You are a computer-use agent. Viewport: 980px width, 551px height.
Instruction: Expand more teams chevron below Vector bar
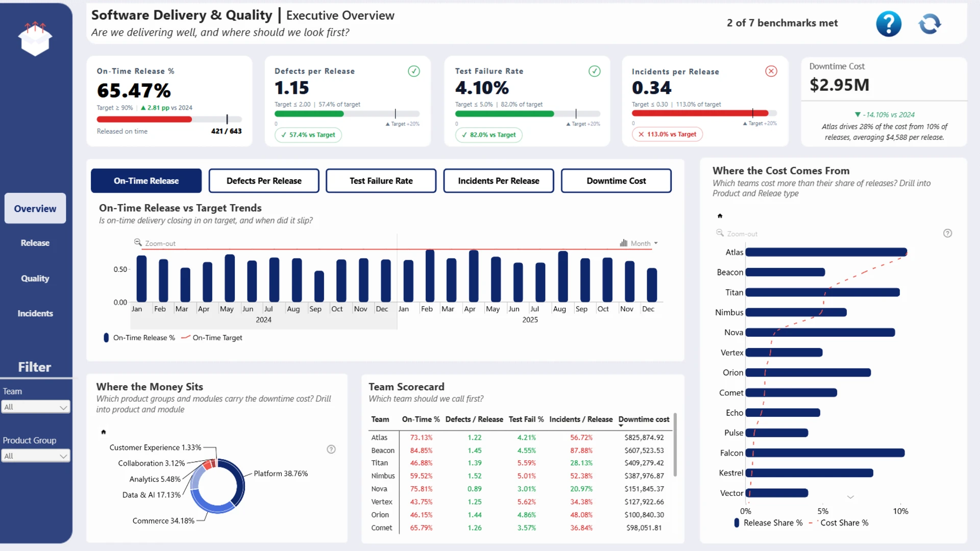850,497
